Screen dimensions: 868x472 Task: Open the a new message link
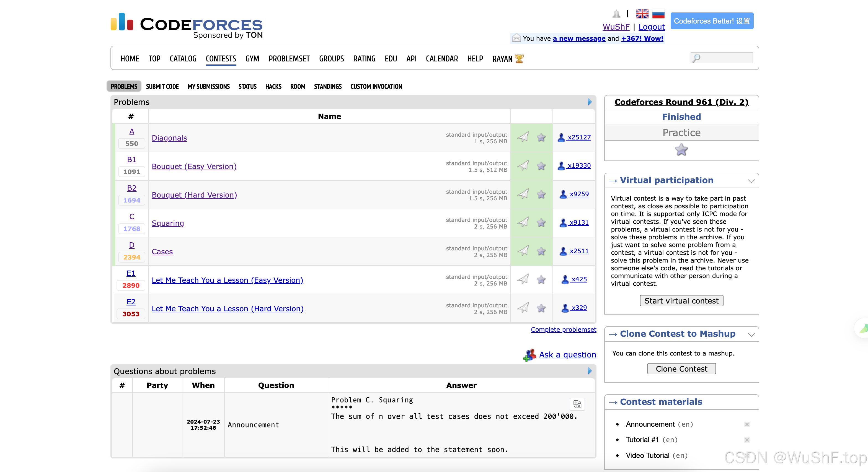[579, 38]
